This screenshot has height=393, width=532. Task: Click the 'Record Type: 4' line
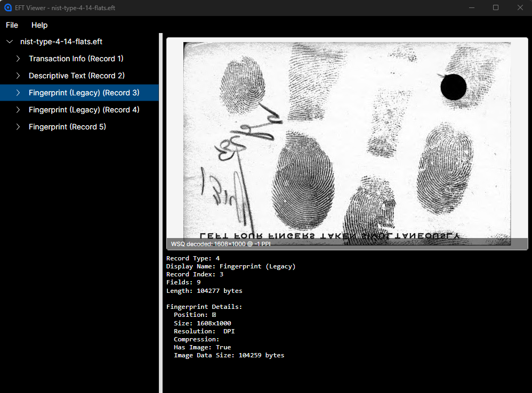(x=193, y=258)
